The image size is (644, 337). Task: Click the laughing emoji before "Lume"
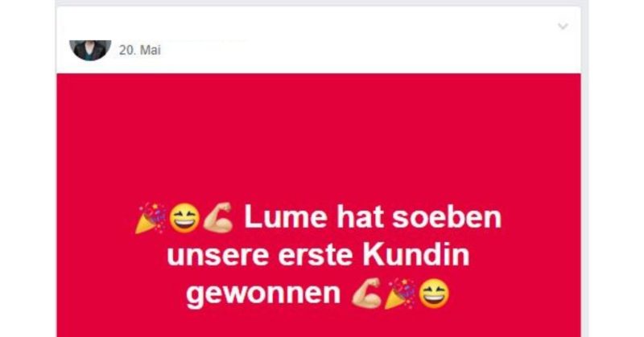coord(184,218)
